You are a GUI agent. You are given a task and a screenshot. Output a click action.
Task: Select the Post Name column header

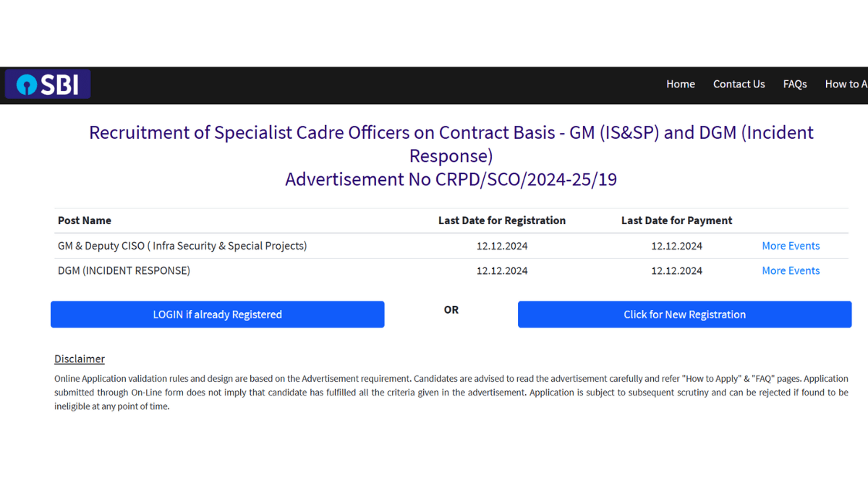click(85, 221)
